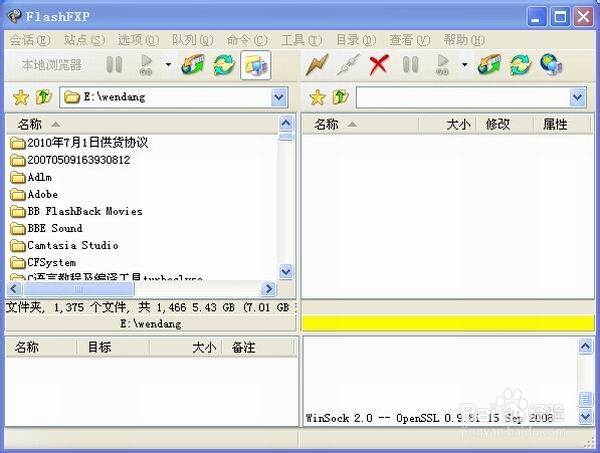
Task: Open the 工具(T) menu
Action: [x=301, y=40]
